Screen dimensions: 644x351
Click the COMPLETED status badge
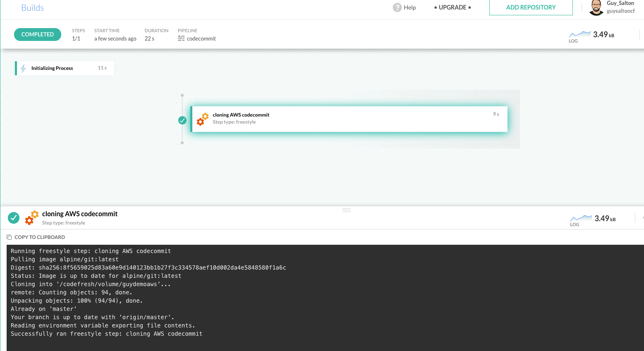38,34
